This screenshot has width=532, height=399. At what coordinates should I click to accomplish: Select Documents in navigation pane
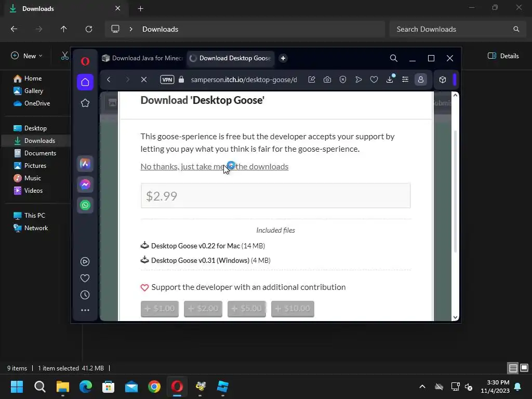click(x=40, y=153)
